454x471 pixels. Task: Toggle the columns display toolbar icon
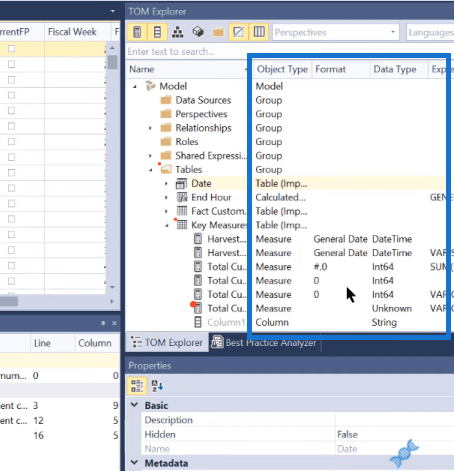point(157,32)
